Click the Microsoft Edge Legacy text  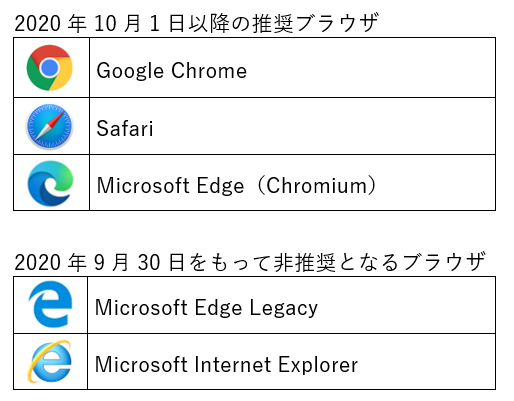[206, 308]
